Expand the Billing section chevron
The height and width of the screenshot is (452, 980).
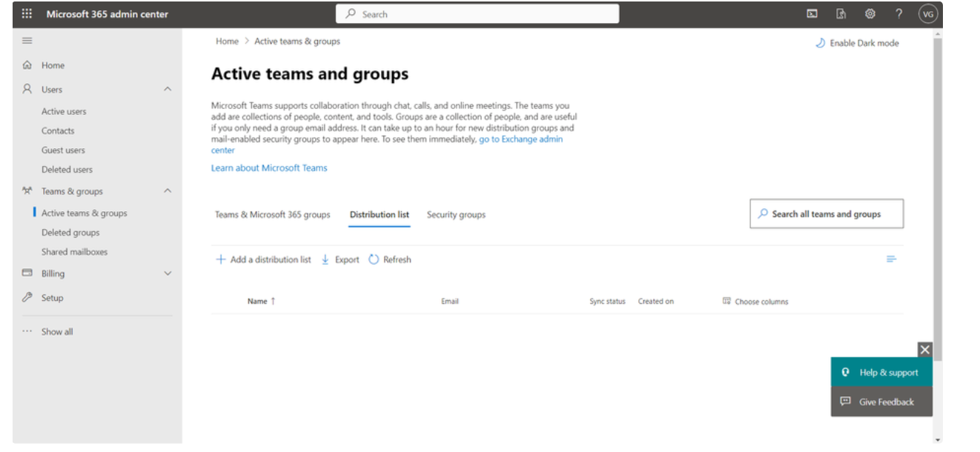pos(168,273)
